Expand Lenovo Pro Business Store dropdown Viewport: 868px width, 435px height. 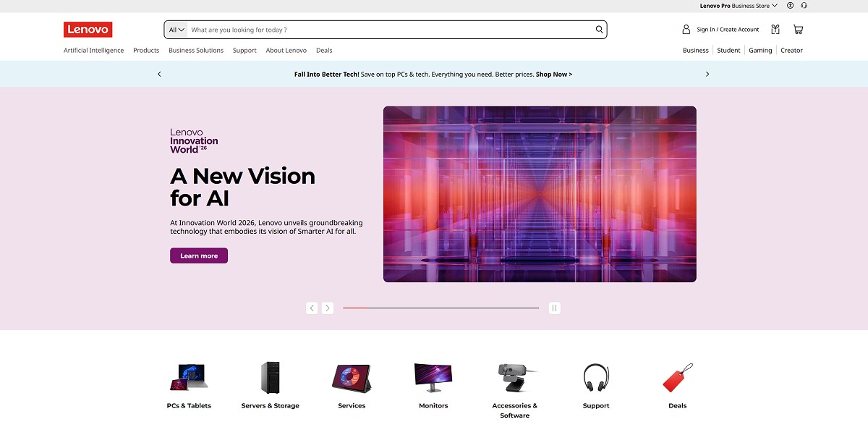[x=739, y=6]
